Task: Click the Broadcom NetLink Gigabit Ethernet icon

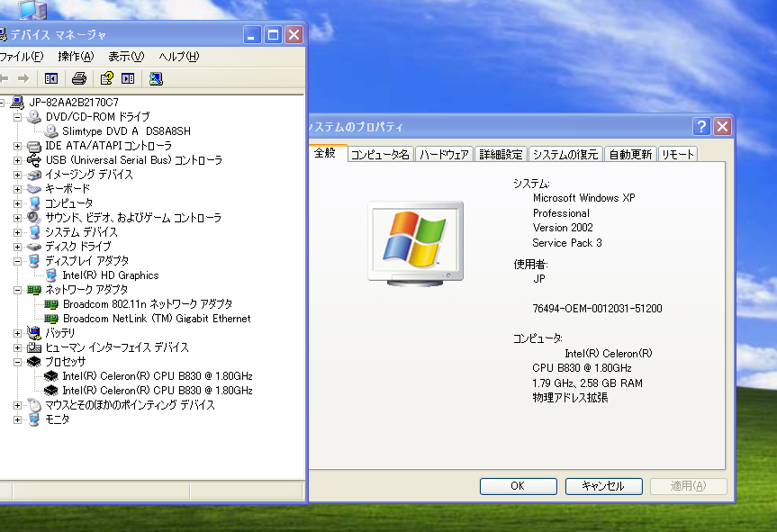Action: pyautogui.click(x=50, y=318)
